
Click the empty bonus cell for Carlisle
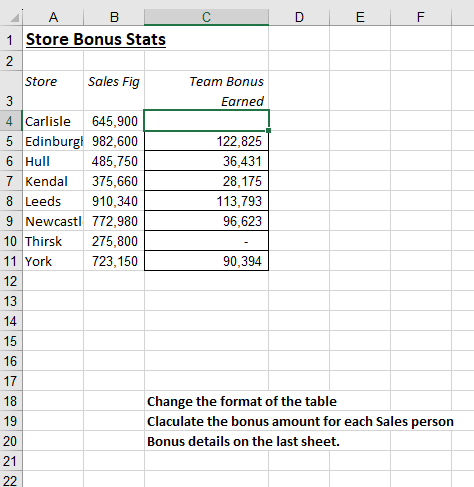[206, 121]
